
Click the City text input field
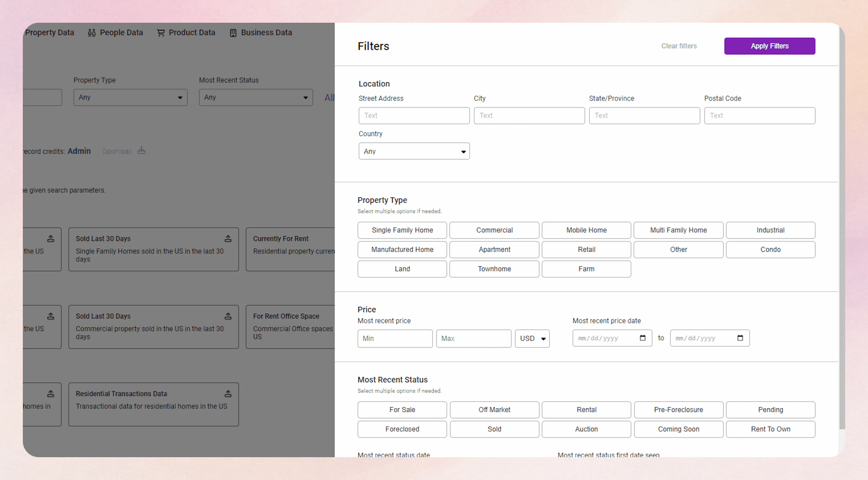[x=529, y=115]
